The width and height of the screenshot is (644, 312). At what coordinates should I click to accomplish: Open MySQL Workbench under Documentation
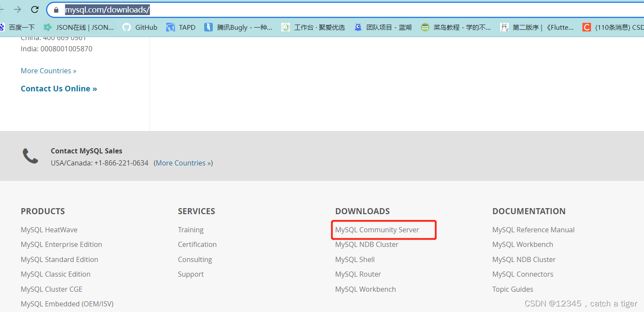[x=523, y=244]
